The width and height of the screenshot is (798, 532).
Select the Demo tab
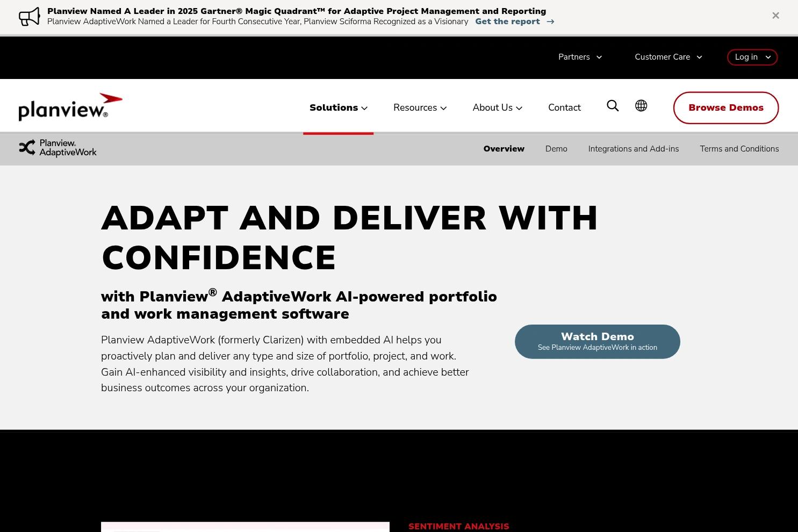coord(556,149)
